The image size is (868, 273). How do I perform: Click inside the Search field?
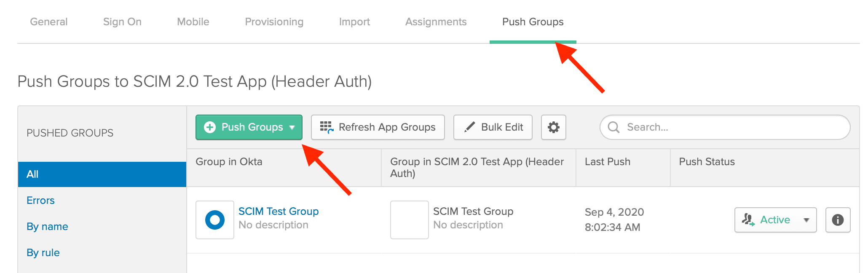pos(725,127)
